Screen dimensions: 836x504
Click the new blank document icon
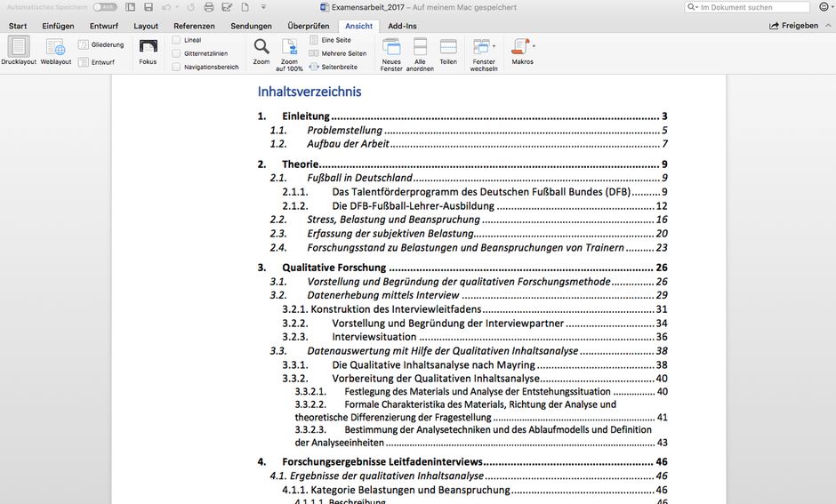click(x=245, y=7)
